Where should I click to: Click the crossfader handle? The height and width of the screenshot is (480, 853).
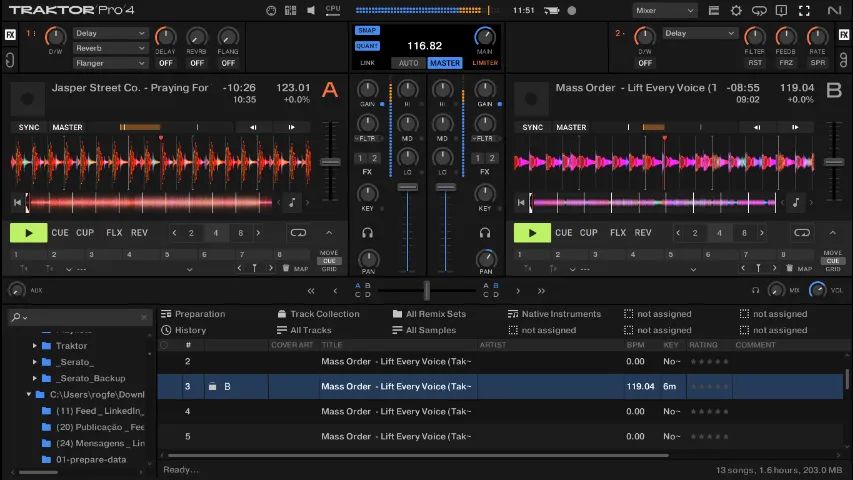tap(427, 291)
